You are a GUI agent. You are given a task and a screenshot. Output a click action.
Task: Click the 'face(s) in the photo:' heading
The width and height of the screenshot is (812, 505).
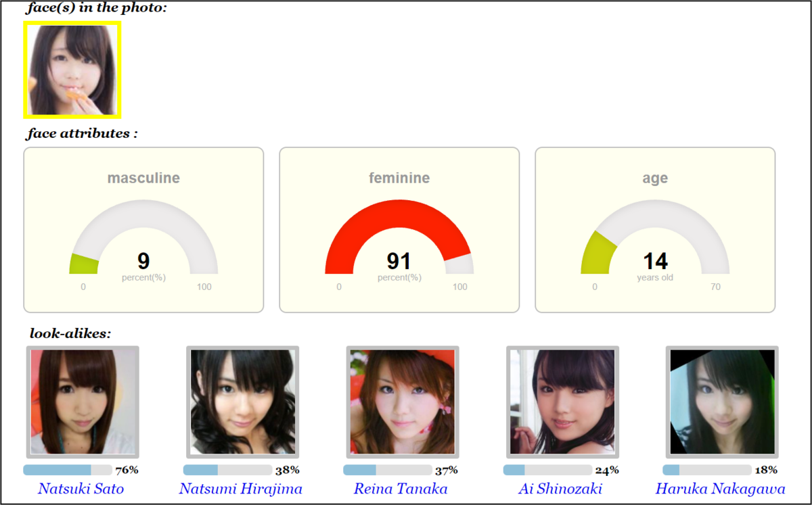pyautogui.click(x=96, y=9)
